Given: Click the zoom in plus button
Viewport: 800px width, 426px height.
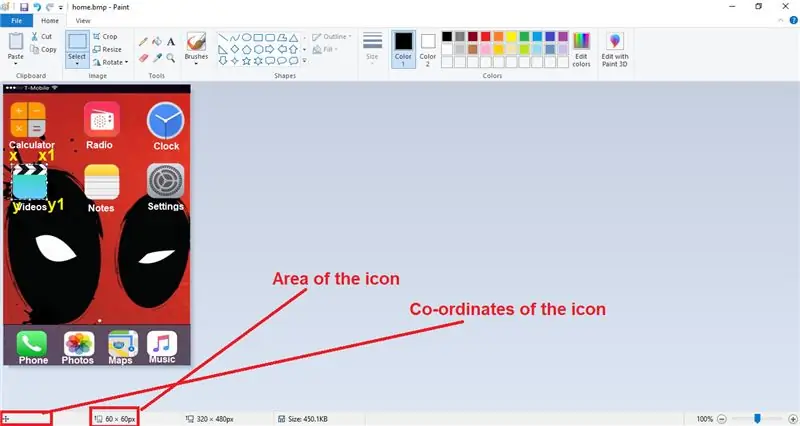Looking at the screenshot, I should coord(793,419).
